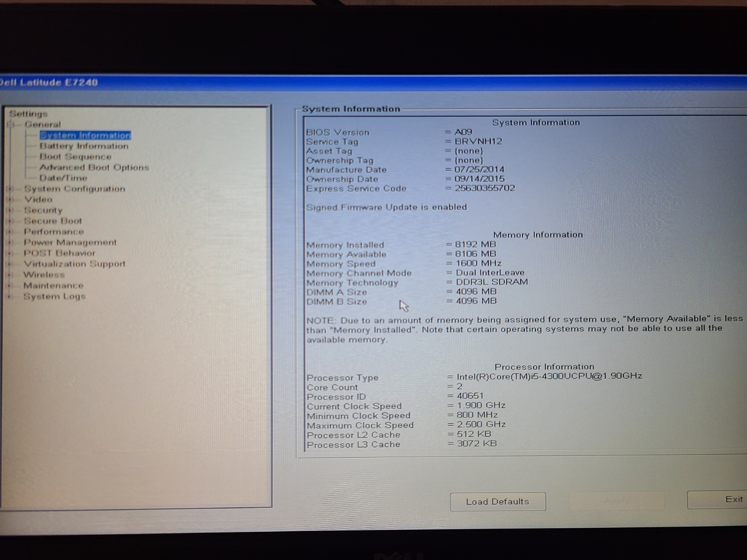
Task: Expand the System Logs node
Action: point(9,296)
